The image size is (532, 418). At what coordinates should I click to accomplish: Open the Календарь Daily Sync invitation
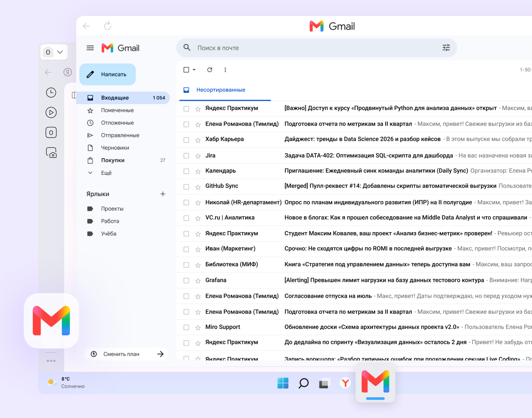pyautogui.click(x=354, y=171)
